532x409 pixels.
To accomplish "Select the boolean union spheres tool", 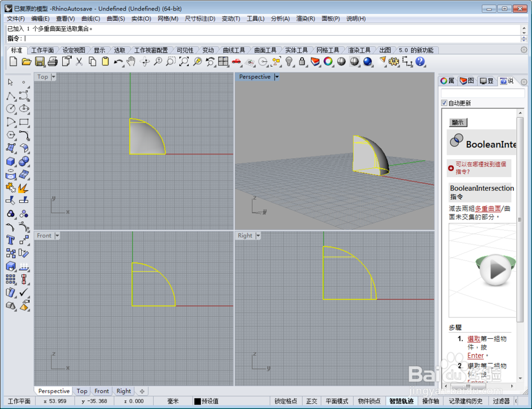I will point(24,161).
